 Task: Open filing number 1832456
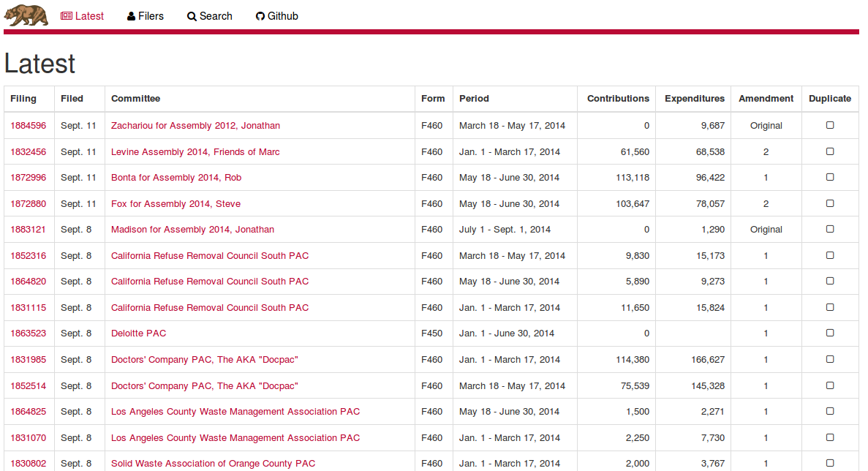click(28, 152)
